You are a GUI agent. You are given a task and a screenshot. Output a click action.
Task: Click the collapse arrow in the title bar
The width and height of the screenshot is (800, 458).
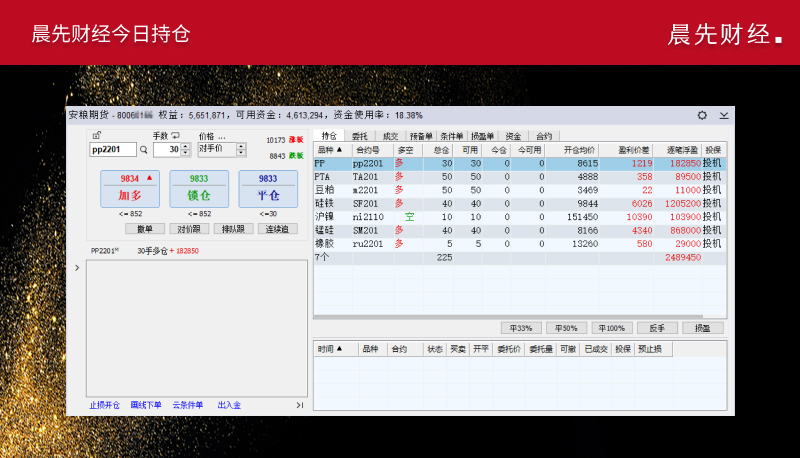click(x=723, y=116)
